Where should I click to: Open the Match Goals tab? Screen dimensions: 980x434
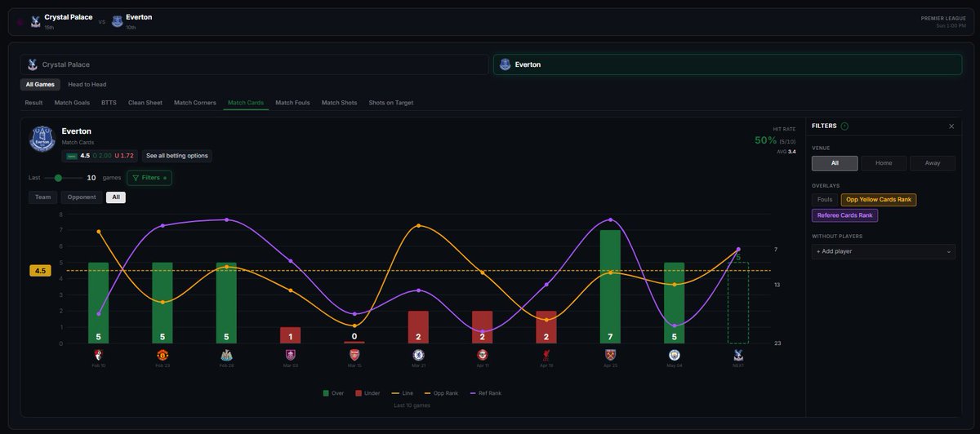pos(72,103)
